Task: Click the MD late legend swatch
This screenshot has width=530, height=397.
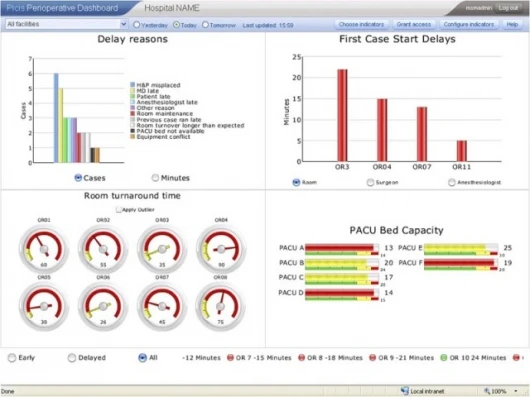Action: click(x=132, y=91)
